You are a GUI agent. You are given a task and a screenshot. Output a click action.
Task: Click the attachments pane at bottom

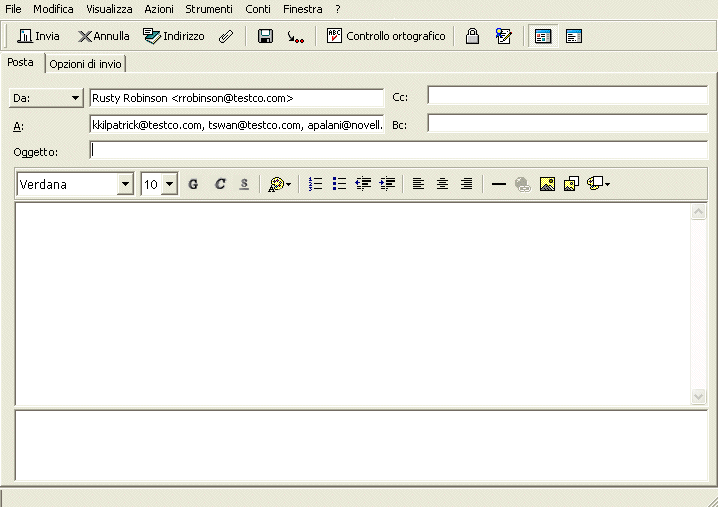[x=361, y=445]
